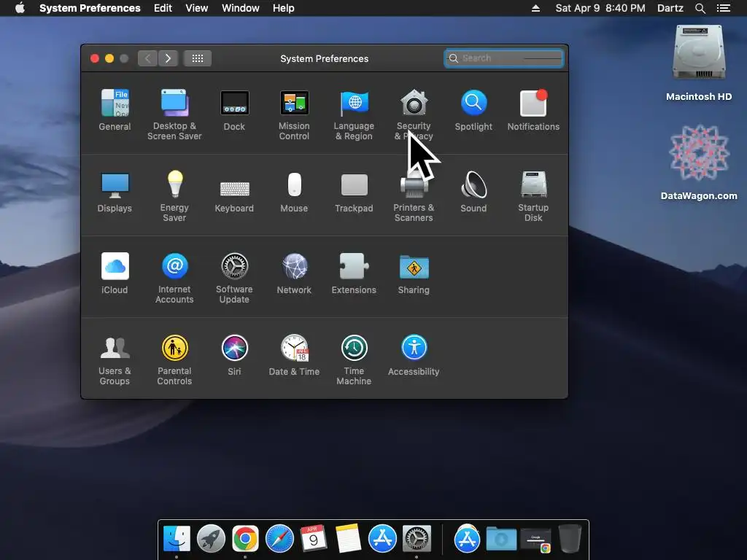Open Date & Time preferences
The height and width of the screenshot is (560, 747).
pyautogui.click(x=294, y=355)
